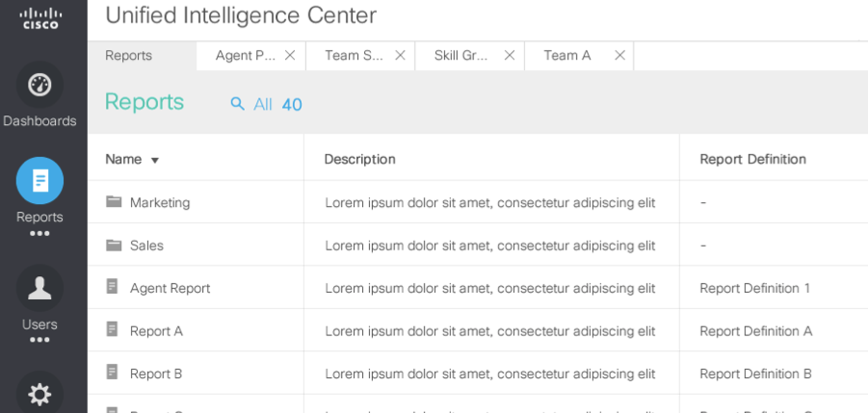Open the Marketing folder icon
Image resolution: width=868 pixels, height=413 pixels.
pyautogui.click(x=114, y=202)
